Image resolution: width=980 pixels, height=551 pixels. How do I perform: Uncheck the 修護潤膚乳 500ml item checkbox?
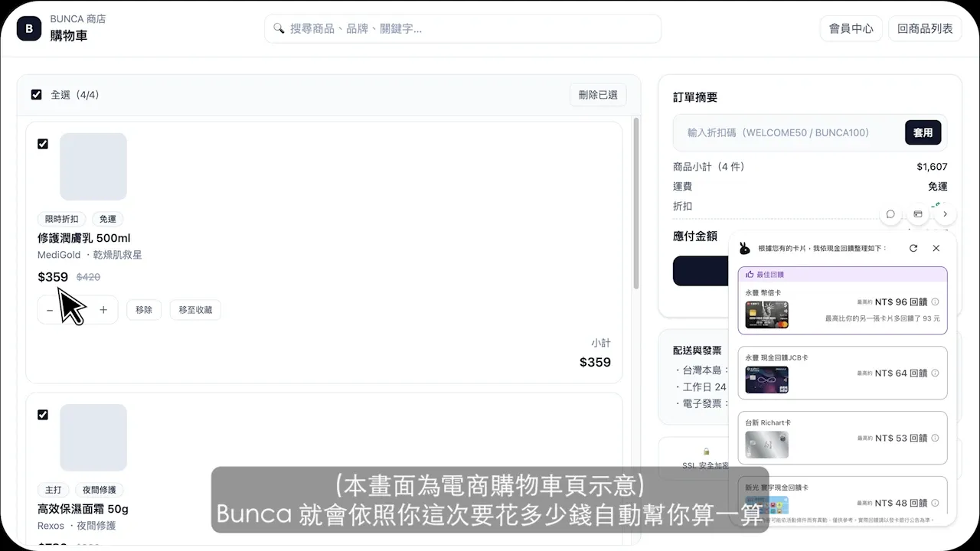click(x=43, y=144)
